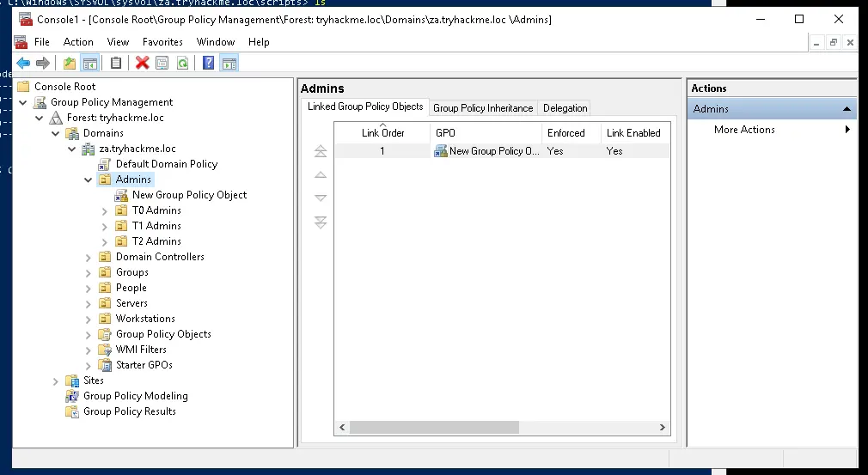Click the Up one level folder icon

pyautogui.click(x=70, y=63)
